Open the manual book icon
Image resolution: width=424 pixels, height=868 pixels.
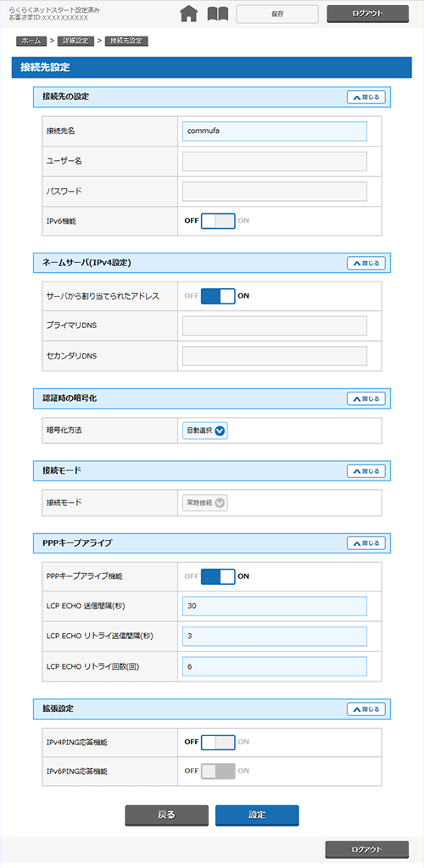tap(218, 14)
